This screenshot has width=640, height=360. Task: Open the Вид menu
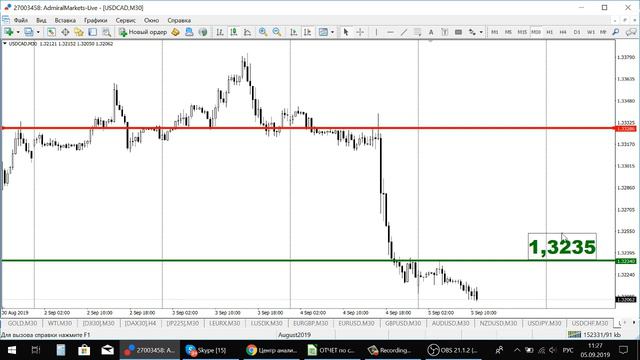pyautogui.click(x=41, y=20)
